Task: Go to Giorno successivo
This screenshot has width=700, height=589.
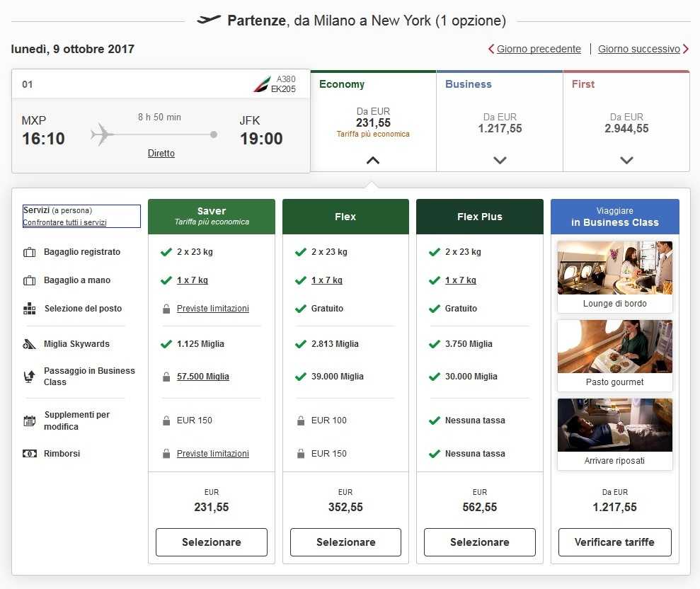Action: tap(639, 49)
